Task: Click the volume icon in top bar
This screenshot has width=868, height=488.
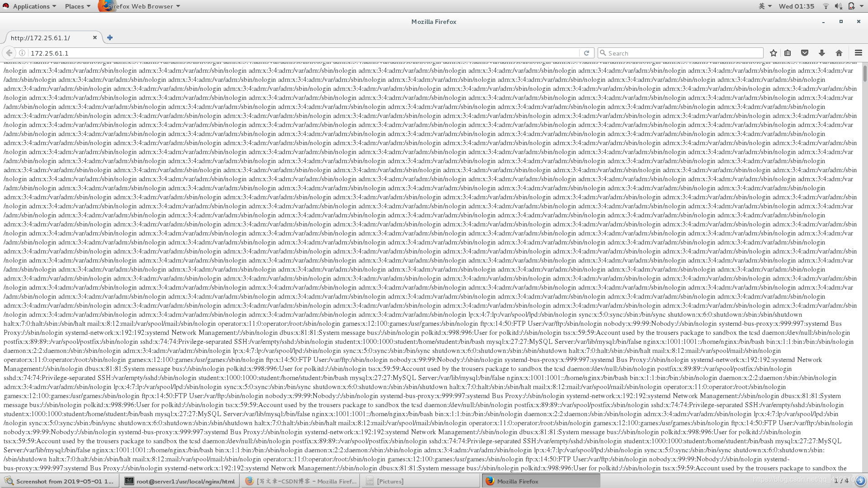Action: point(838,6)
